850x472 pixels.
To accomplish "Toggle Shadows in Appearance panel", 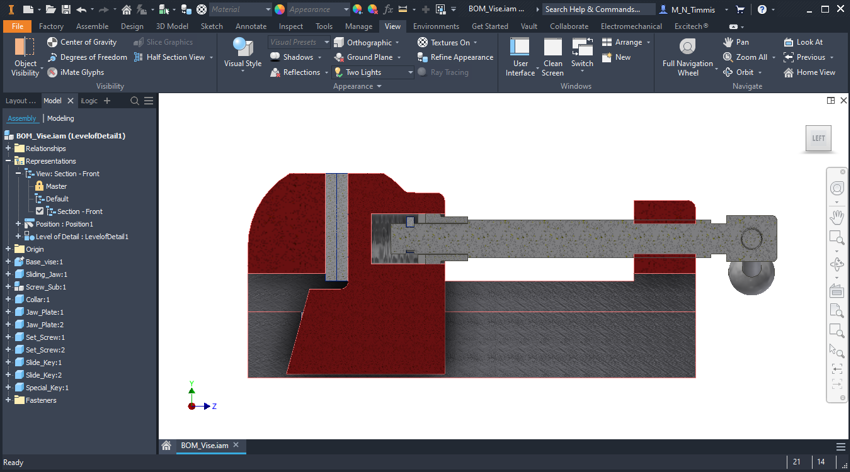I will (292, 57).
